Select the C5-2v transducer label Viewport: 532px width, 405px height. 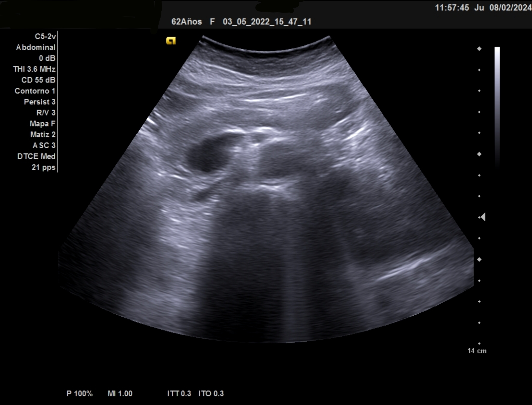pos(45,37)
